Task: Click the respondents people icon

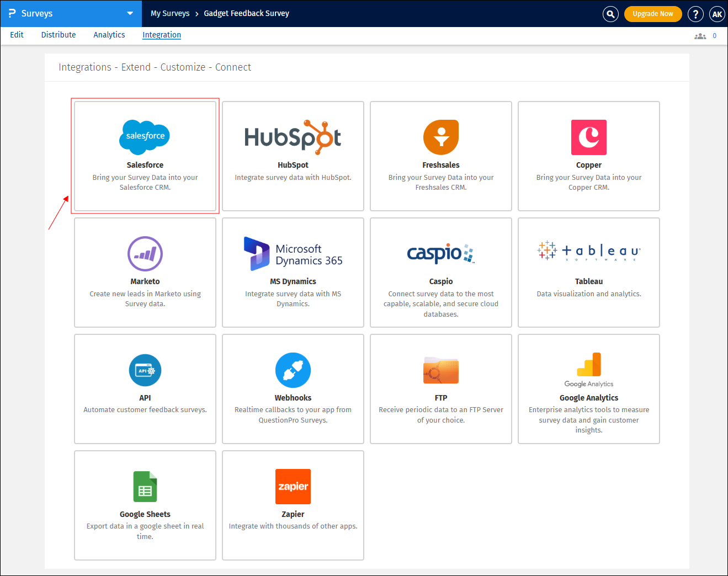Action: pos(700,36)
